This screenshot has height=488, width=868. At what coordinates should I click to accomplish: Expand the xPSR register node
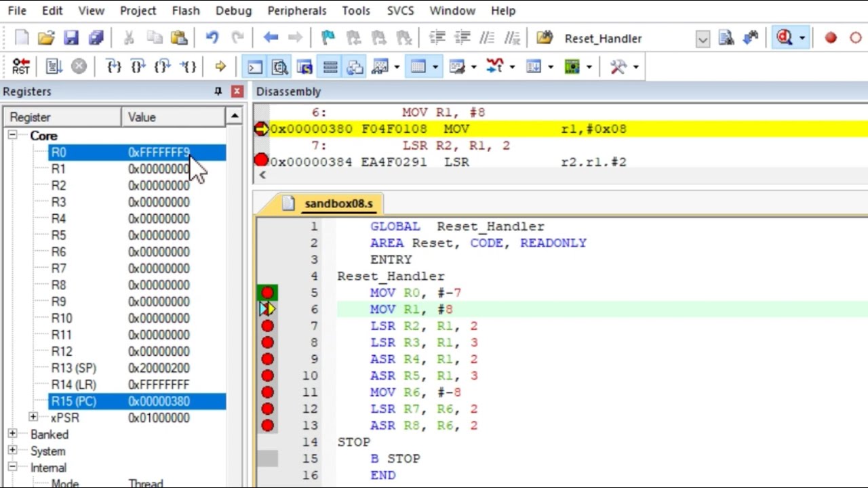[x=33, y=418]
